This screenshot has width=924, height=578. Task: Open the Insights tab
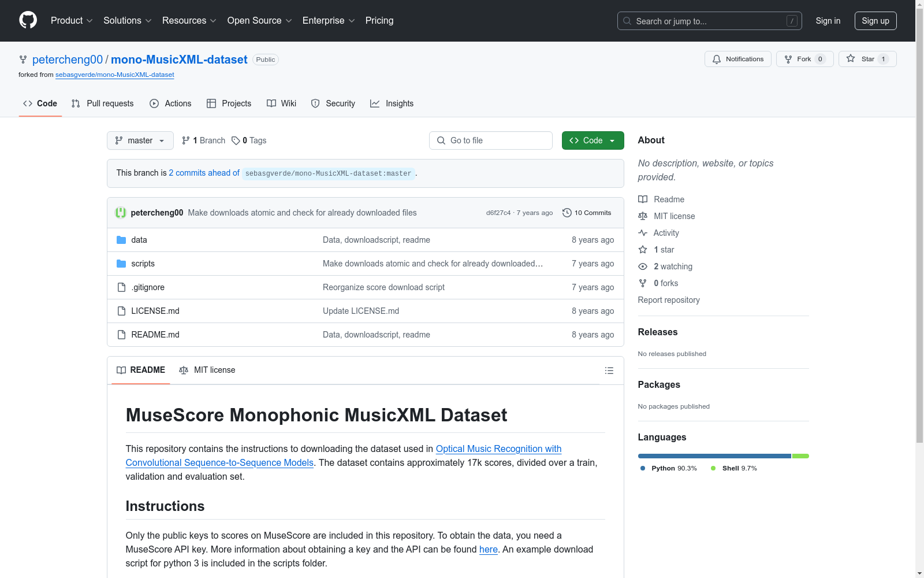pyautogui.click(x=392, y=103)
